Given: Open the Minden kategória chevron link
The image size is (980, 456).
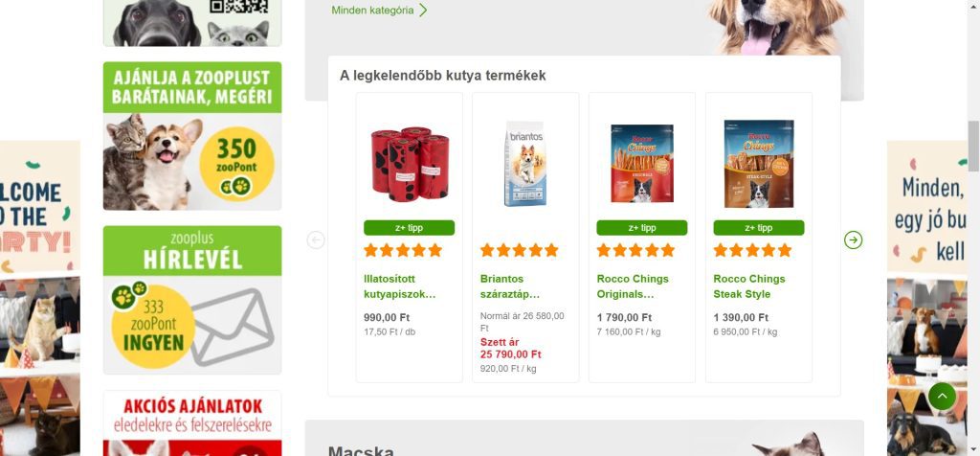Looking at the screenshot, I should click(379, 10).
